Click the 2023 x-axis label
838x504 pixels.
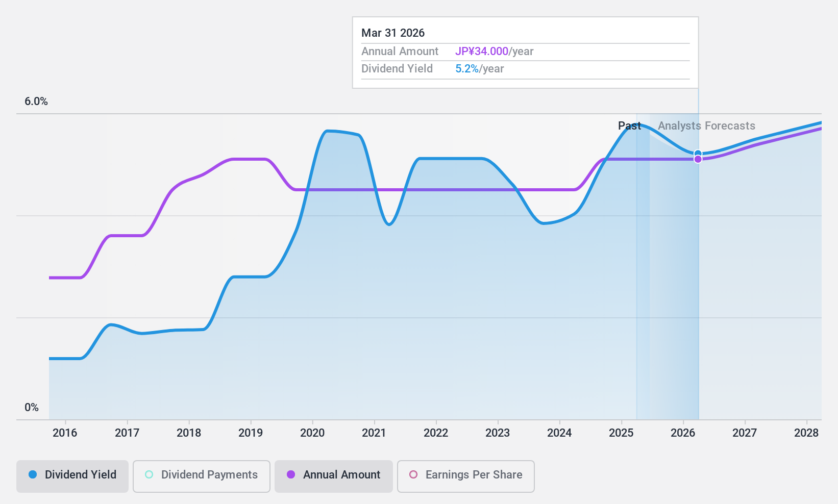(x=498, y=433)
